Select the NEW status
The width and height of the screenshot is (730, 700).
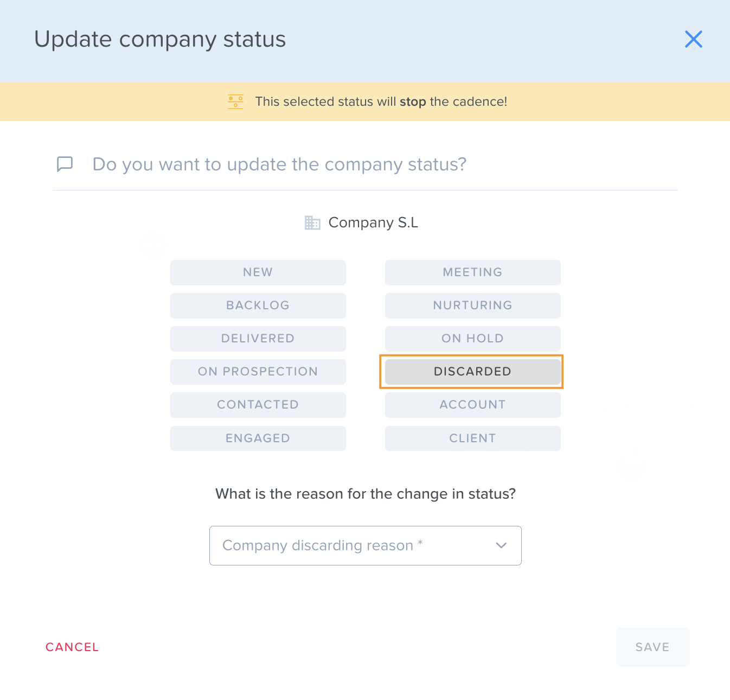click(258, 272)
